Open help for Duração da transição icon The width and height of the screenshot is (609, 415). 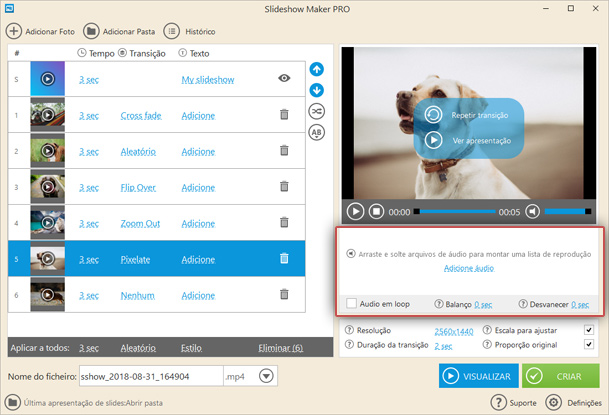349,344
